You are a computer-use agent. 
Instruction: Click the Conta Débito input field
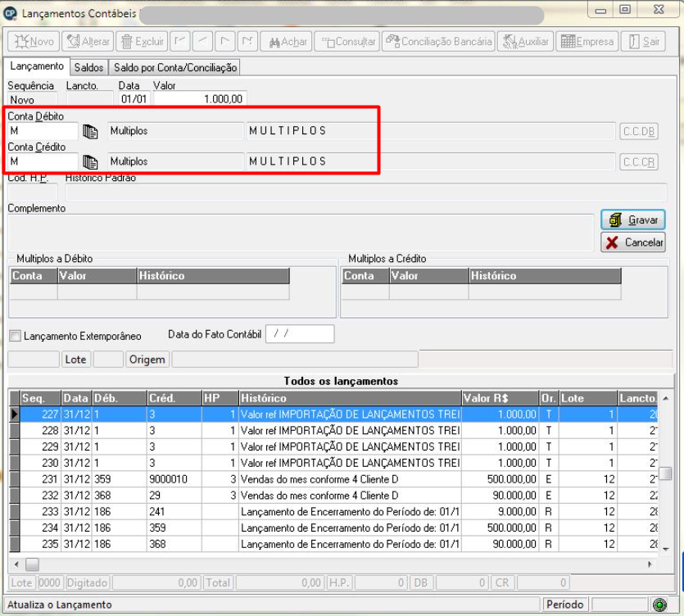tap(43, 131)
